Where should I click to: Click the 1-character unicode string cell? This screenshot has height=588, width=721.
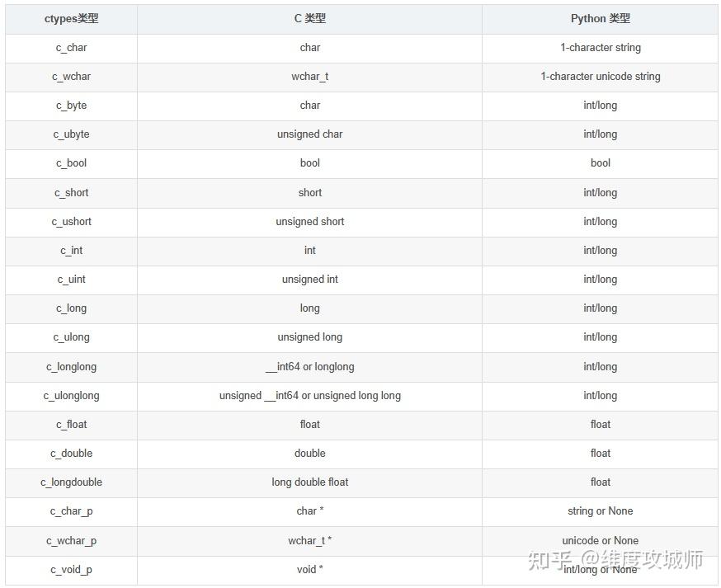pyautogui.click(x=600, y=76)
